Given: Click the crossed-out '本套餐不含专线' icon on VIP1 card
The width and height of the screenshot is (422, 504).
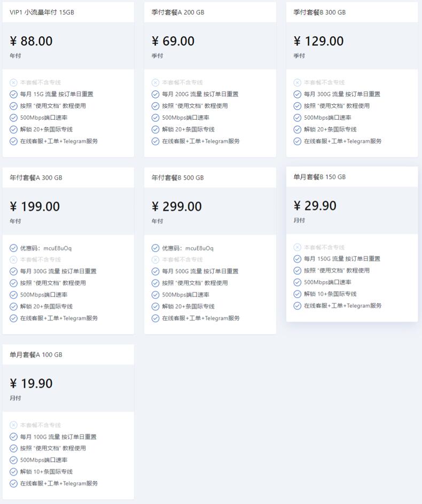Looking at the screenshot, I should click(13, 82).
